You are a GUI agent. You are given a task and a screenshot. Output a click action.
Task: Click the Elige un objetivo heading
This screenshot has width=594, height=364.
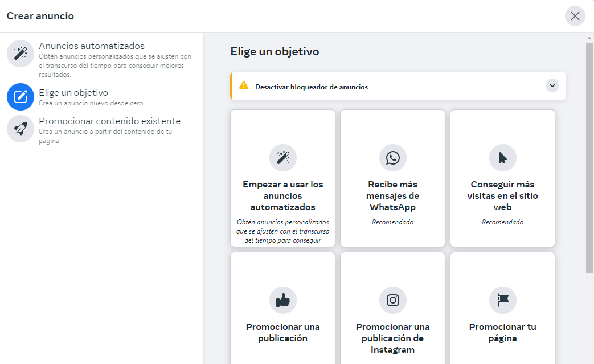tap(275, 51)
